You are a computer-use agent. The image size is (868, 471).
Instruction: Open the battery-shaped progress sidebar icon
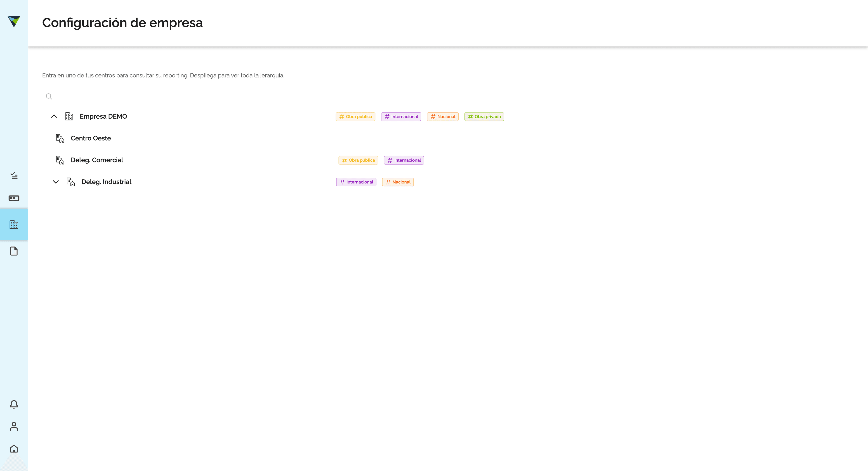click(14, 198)
